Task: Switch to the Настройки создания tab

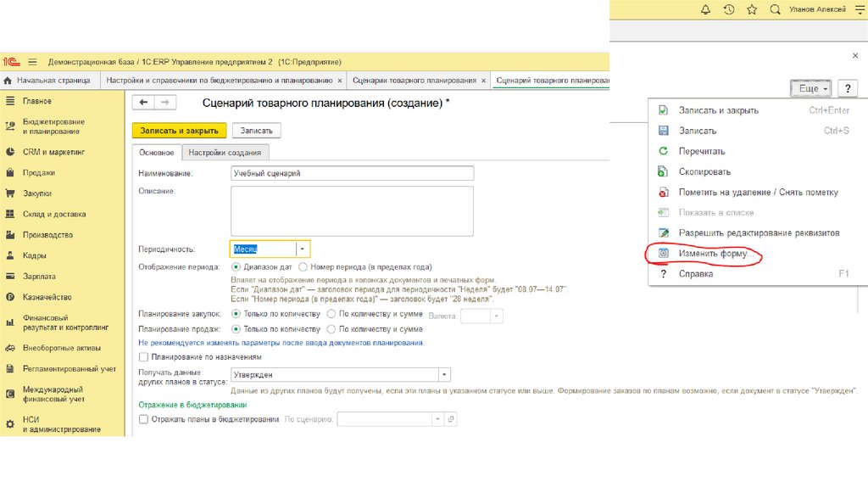Action: [226, 153]
